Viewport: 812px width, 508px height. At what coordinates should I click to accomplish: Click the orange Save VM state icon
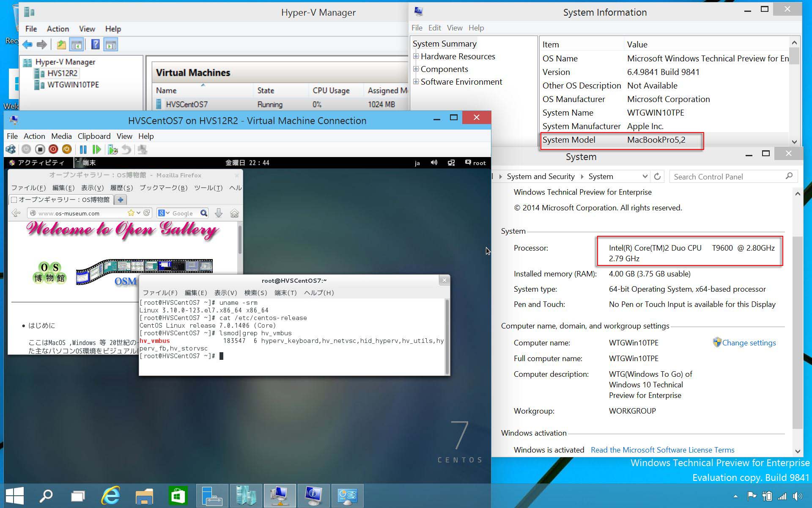[67, 149]
